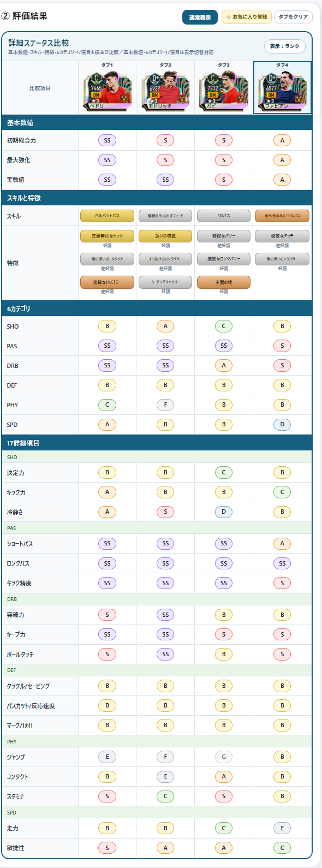This screenshot has height=868, width=322.
Task: Click the ② 評価結果 heading
Action: 25,16
